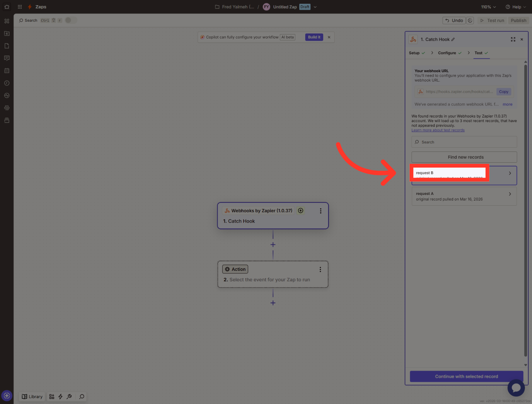This screenshot has height=404, width=532.
Task: Open the four-shapes icon in the left sidebar
Action: [7, 21]
